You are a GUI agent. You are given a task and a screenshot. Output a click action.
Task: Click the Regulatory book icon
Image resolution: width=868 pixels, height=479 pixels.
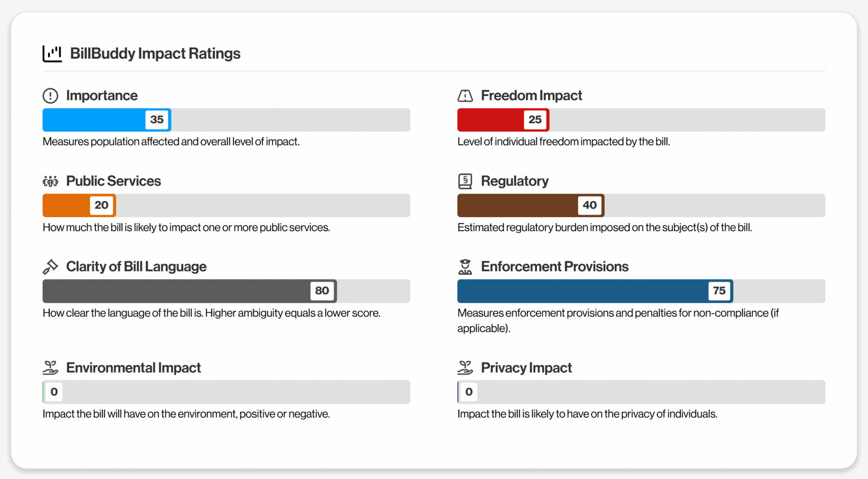[x=465, y=181]
